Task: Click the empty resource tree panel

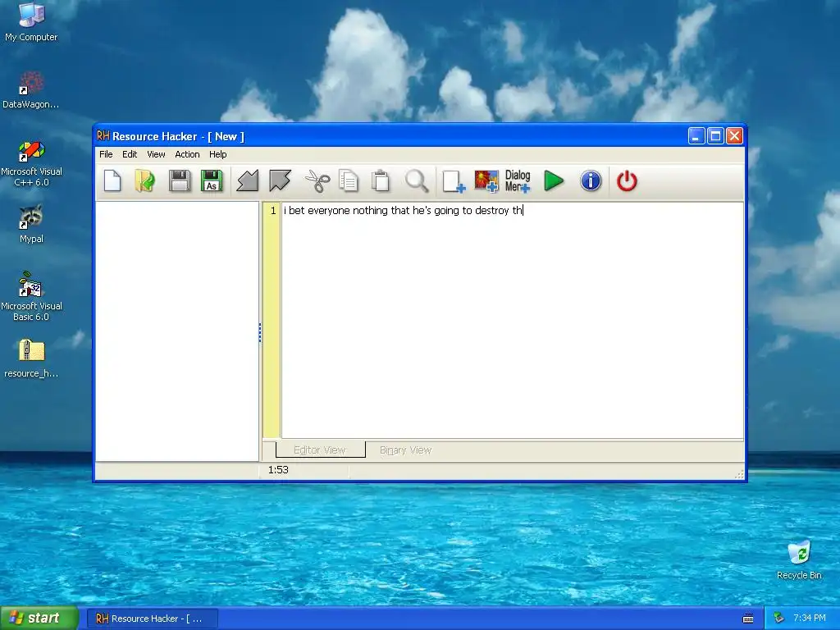Action: tap(177, 331)
